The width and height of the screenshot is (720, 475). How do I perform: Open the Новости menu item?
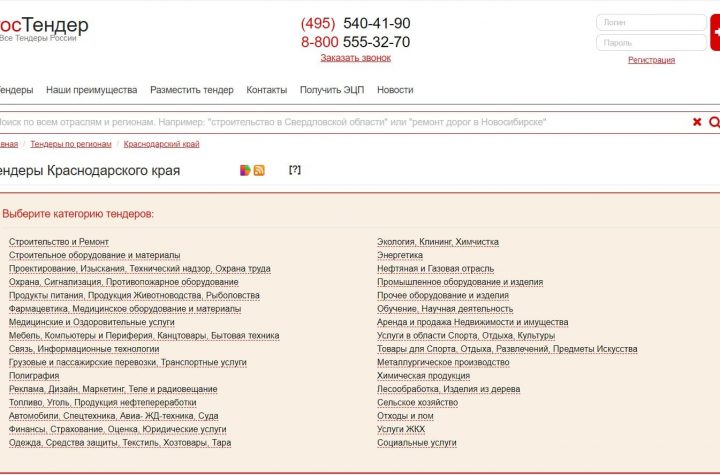coord(395,90)
